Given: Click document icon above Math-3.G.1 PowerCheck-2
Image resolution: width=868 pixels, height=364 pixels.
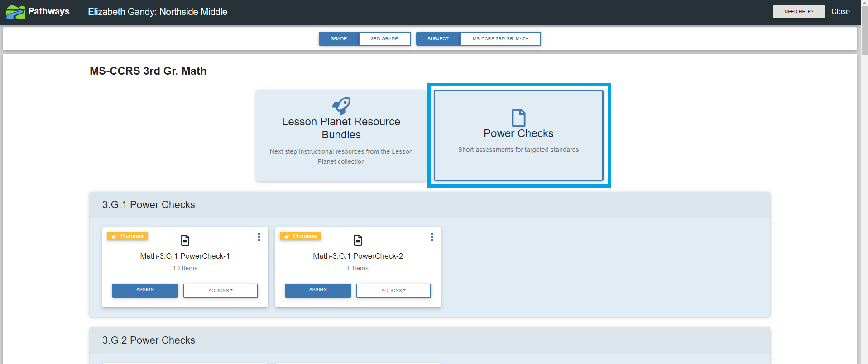Looking at the screenshot, I should 358,240.
